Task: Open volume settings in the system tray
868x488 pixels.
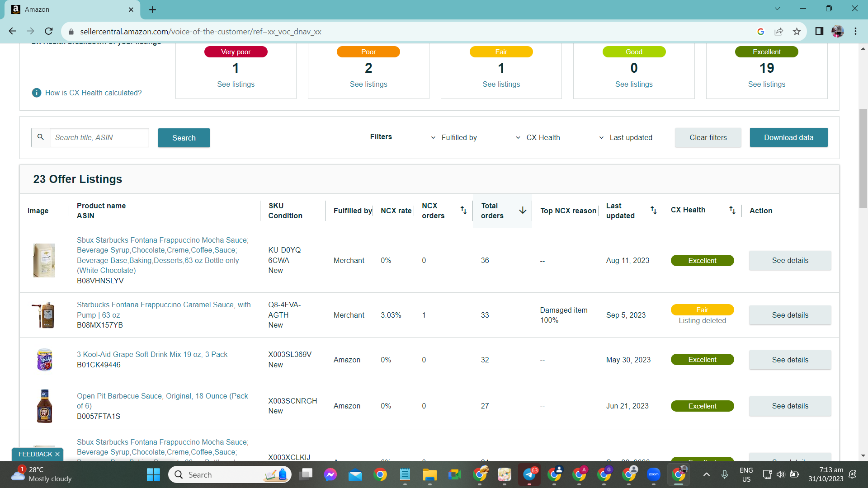Action: 781,474
